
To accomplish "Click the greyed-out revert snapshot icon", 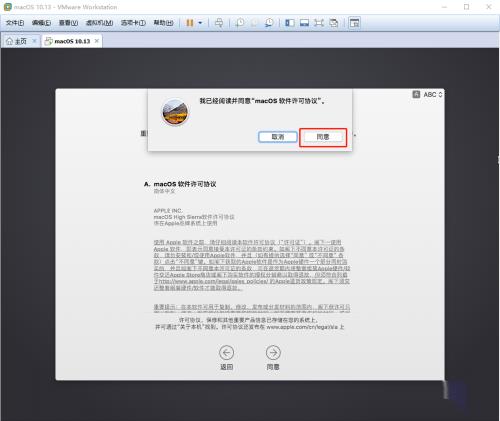I will pos(254,23).
